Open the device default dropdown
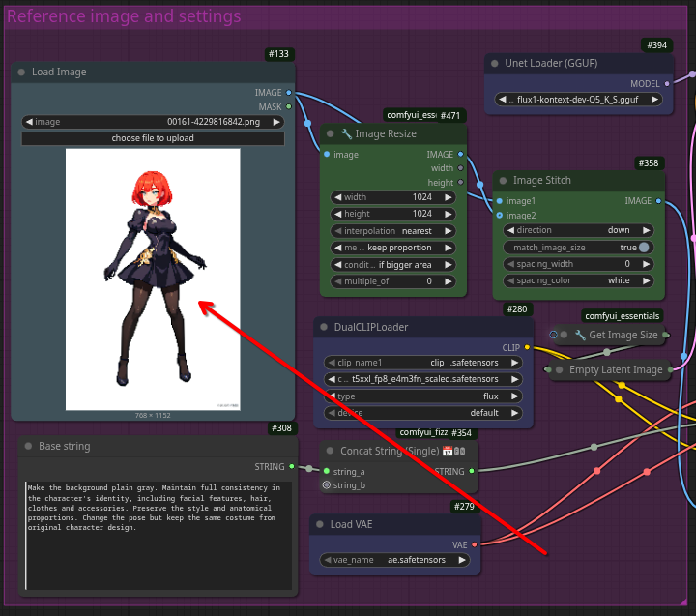 423,413
